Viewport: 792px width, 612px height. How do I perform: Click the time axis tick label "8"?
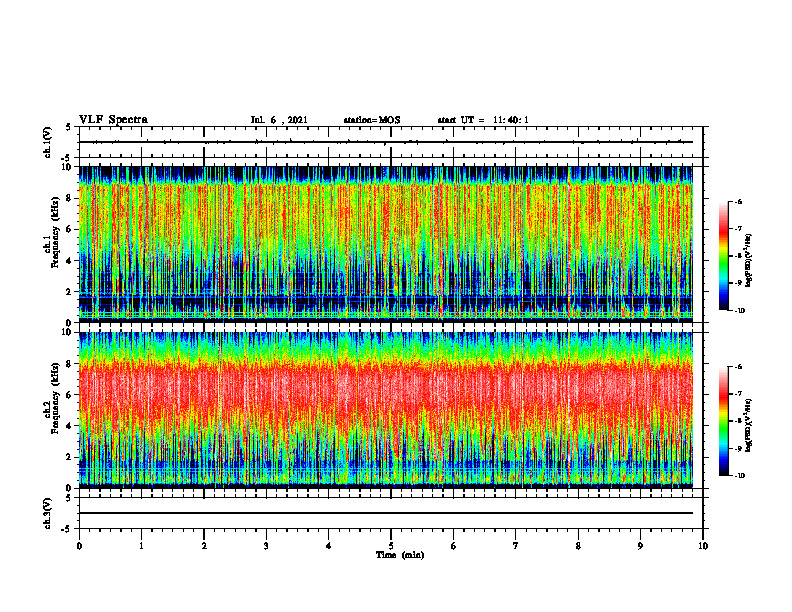(578, 546)
